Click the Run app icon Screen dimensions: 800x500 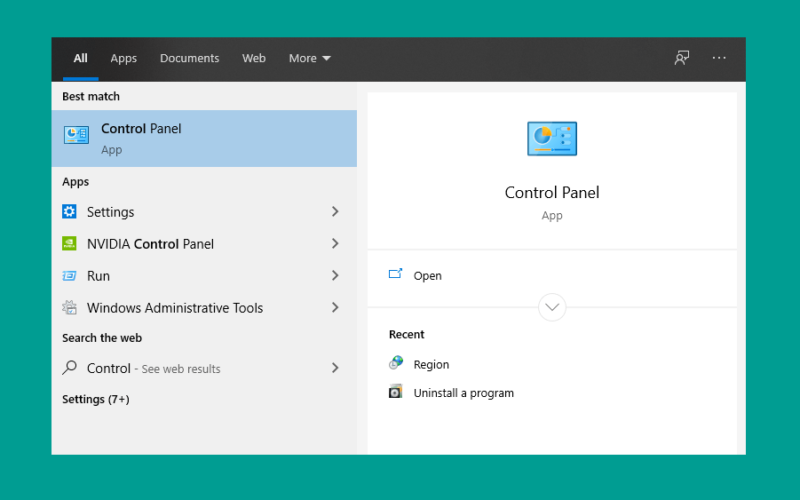69,276
